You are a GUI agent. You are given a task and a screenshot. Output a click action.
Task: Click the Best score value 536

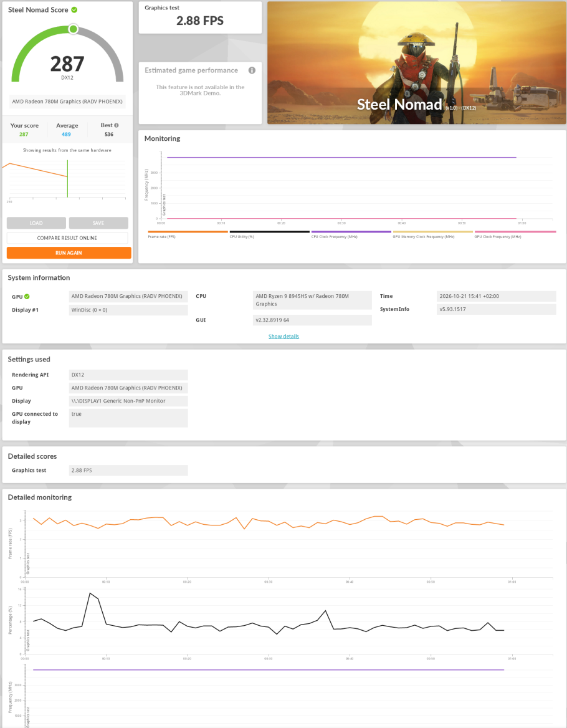click(x=109, y=134)
